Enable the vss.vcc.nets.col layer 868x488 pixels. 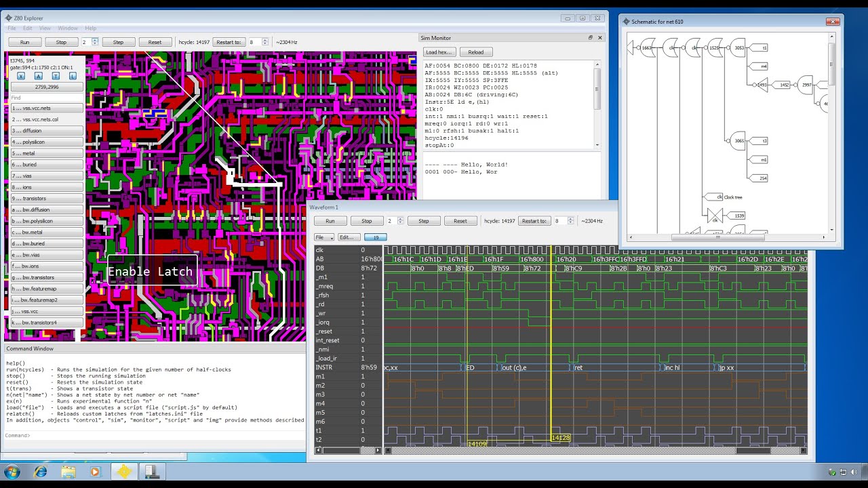point(47,119)
